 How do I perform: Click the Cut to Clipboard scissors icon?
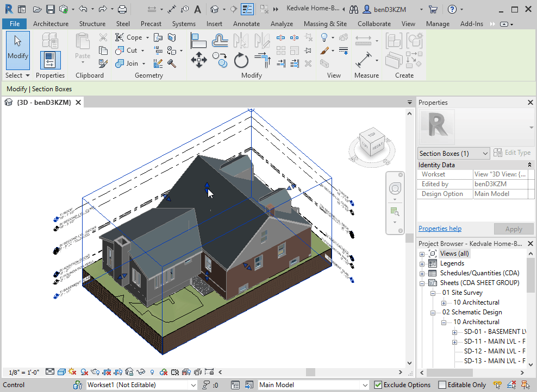click(x=103, y=37)
